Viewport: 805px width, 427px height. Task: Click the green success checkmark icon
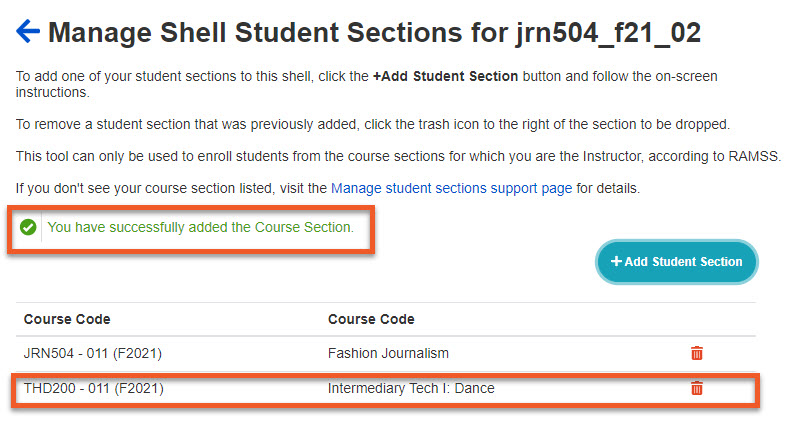click(x=28, y=228)
